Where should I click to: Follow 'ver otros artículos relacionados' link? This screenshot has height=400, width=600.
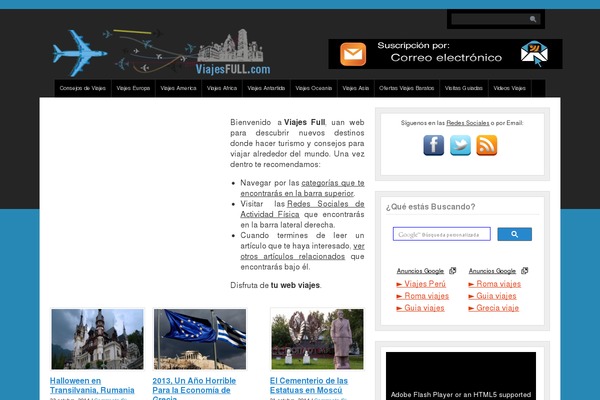pos(302,251)
